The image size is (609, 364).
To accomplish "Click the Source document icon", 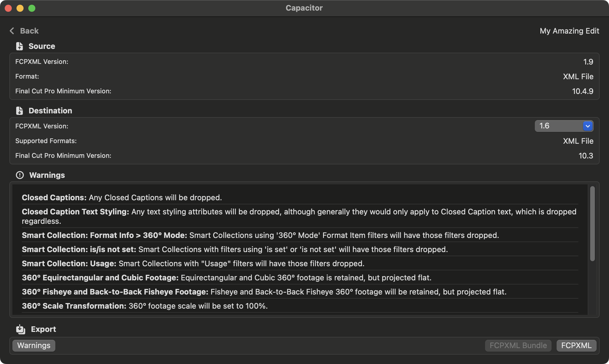I will [x=19, y=46].
